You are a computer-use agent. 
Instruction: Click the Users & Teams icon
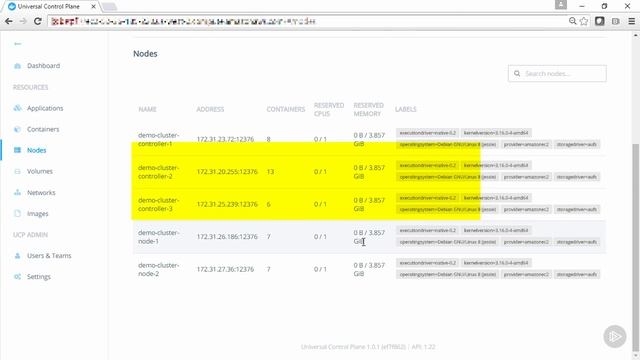(x=18, y=256)
